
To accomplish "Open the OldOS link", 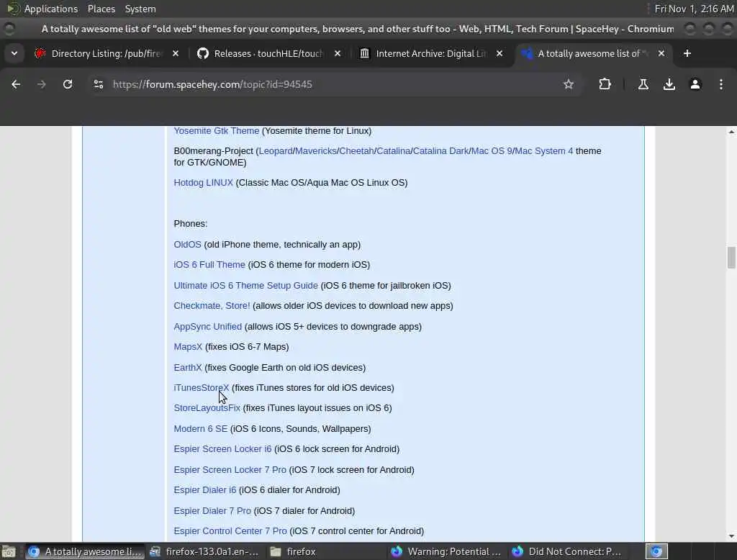I will point(188,245).
